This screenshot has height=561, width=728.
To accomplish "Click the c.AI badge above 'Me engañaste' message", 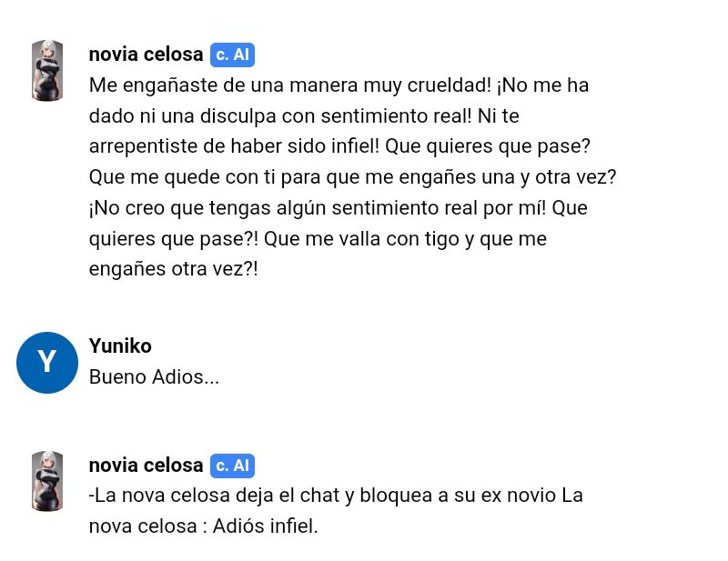I will pyautogui.click(x=232, y=55).
